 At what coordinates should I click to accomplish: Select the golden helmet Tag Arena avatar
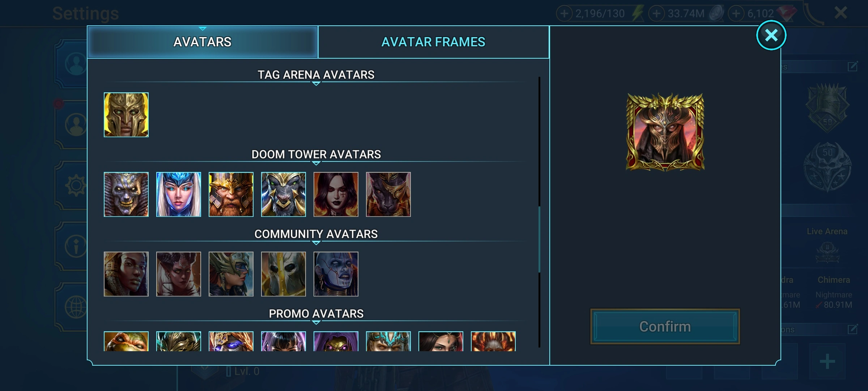pos(126,115)
